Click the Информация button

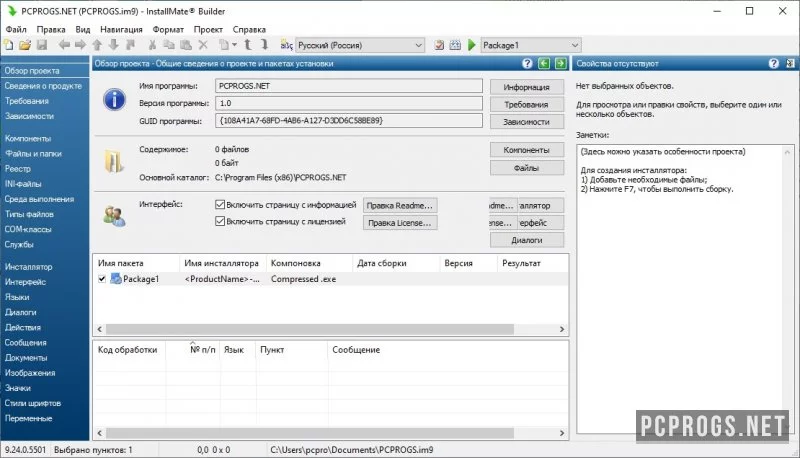[527, 87]
